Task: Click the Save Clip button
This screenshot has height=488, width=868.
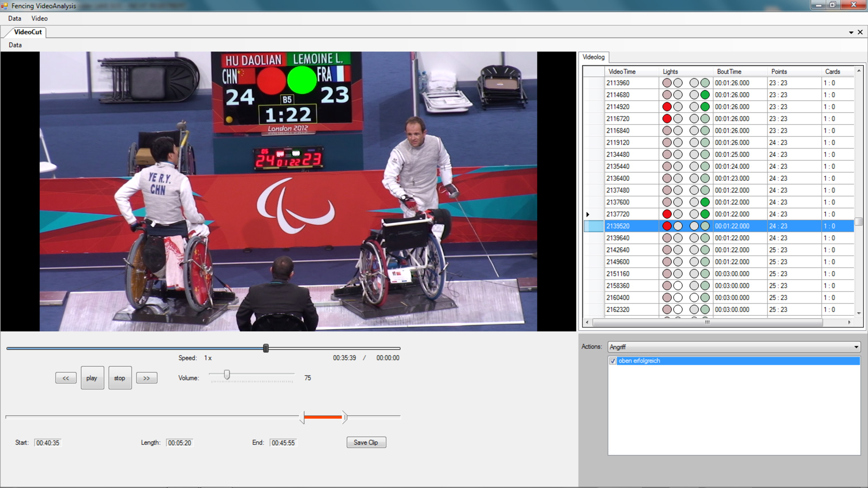Action: tap(366, 443)
